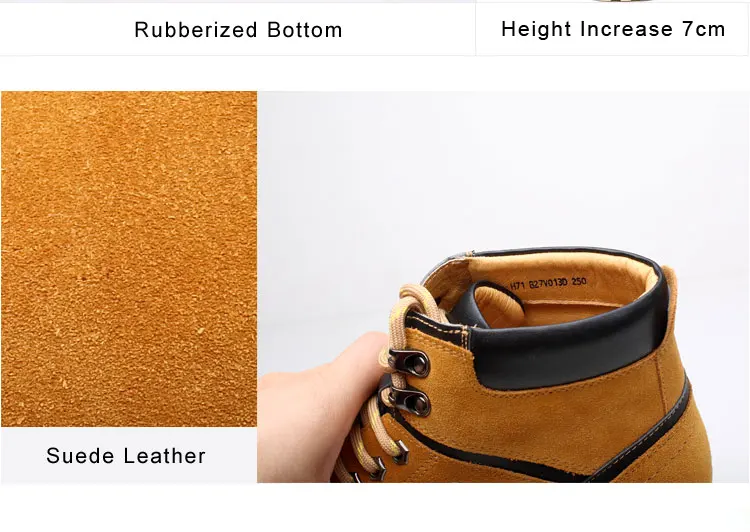
Task: Open the boot close-up photo
Action: coord(503,287)
